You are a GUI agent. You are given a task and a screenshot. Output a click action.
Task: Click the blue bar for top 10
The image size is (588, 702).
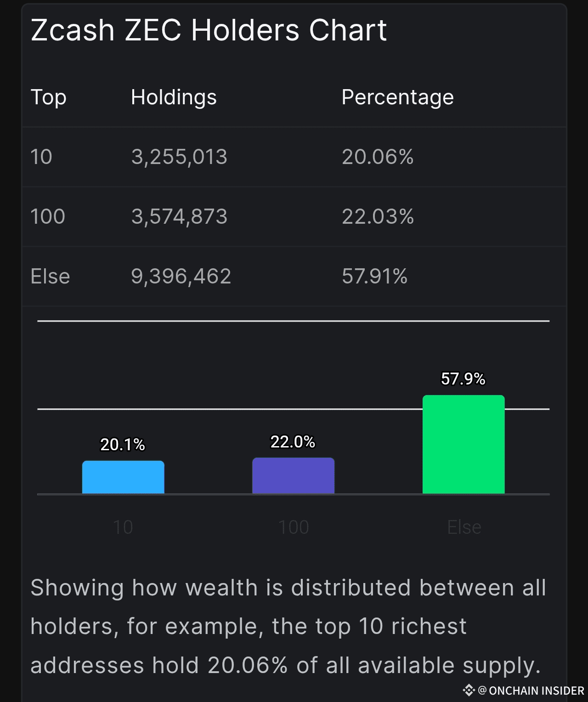click(x=123, y=477)
